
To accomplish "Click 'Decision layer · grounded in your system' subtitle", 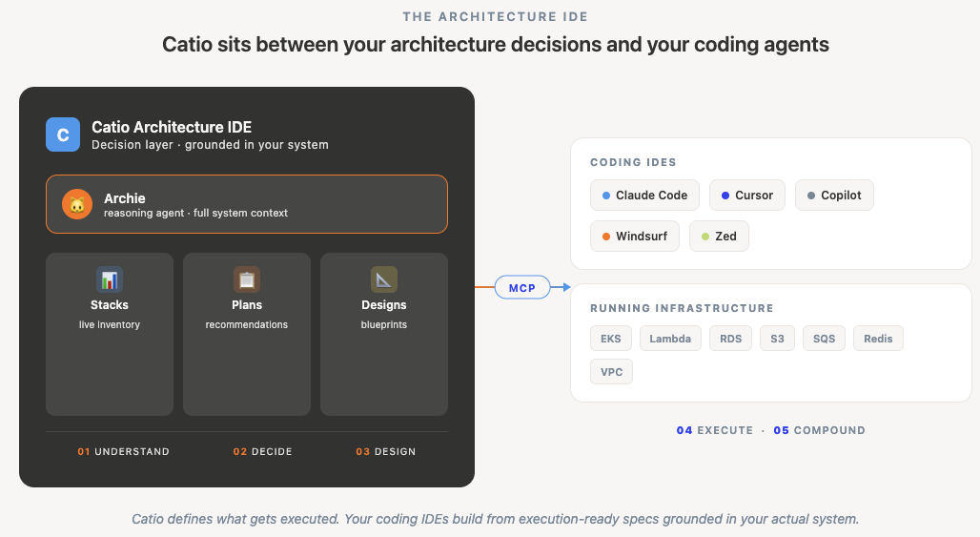I will point(210,145).
